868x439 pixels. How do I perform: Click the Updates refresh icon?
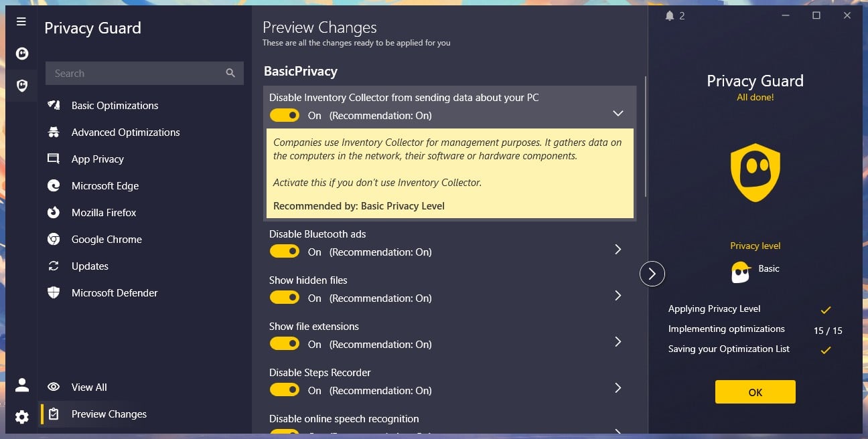(54, 266)
